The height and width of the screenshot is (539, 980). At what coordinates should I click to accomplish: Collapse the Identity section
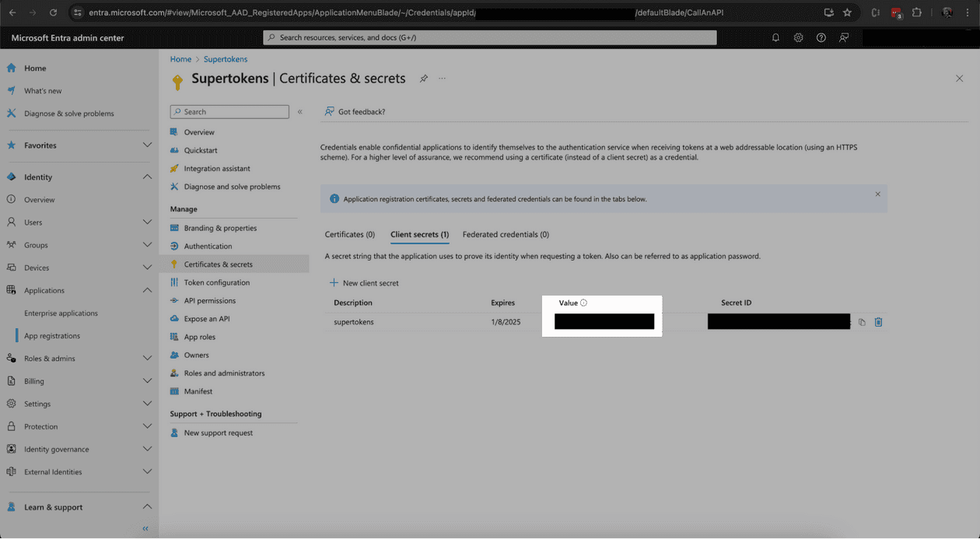click(147, 177)
